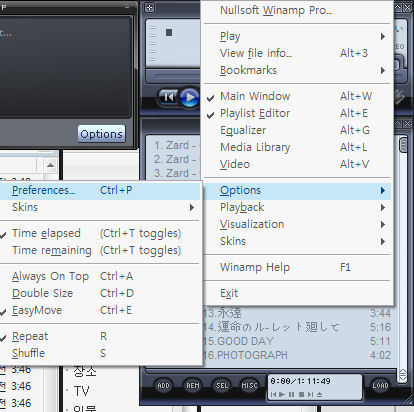Viewport: 414px width, 412px height.
Task: Click the MISC playlist button
Action: point(249,386)
